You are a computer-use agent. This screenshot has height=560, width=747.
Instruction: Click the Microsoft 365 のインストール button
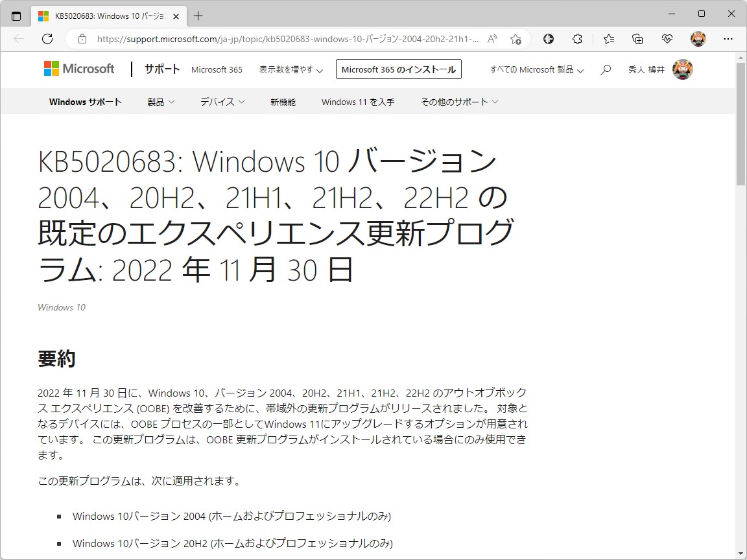[x=398, y=69]
